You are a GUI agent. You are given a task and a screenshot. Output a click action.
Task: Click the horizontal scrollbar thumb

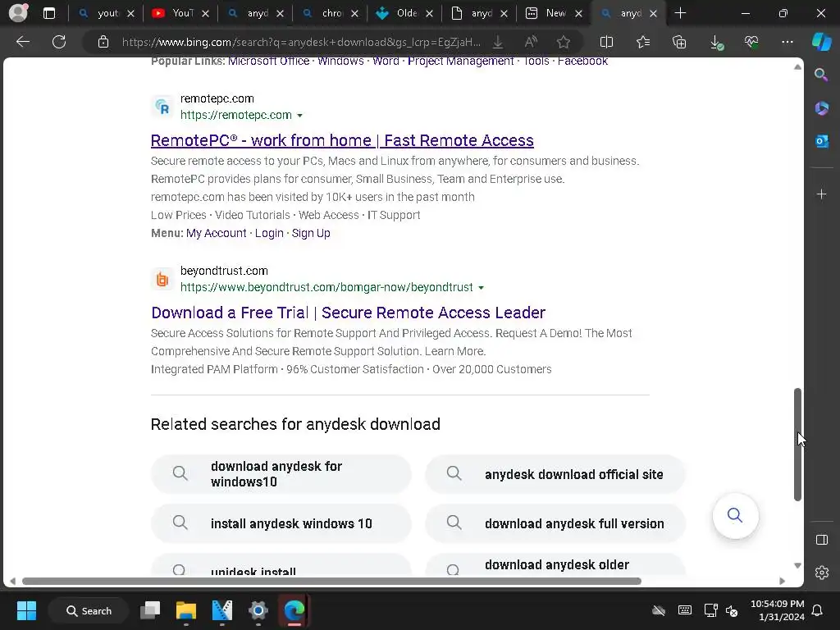(331, 582)
